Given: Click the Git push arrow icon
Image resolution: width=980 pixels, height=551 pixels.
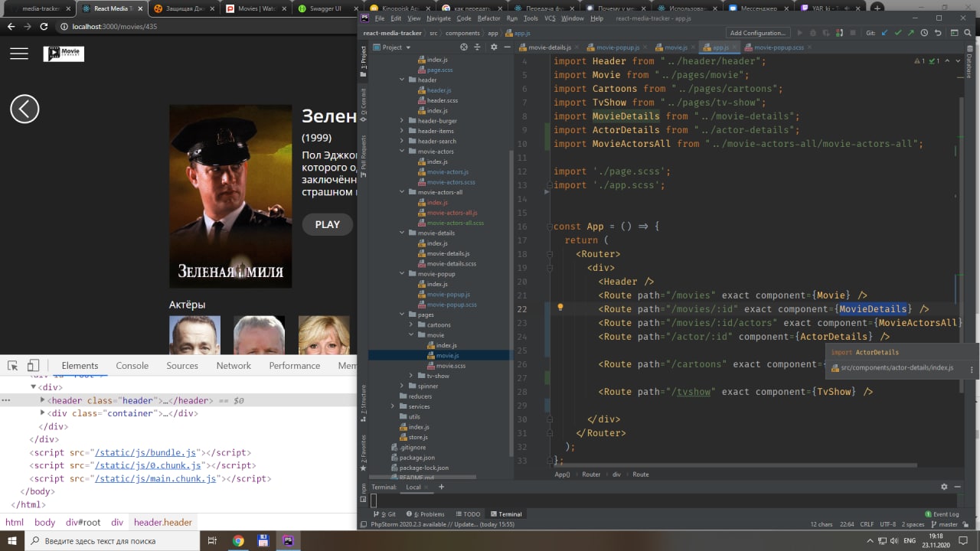Looking at the screenshot, I should pyautogui.click(x=911, y=33).
